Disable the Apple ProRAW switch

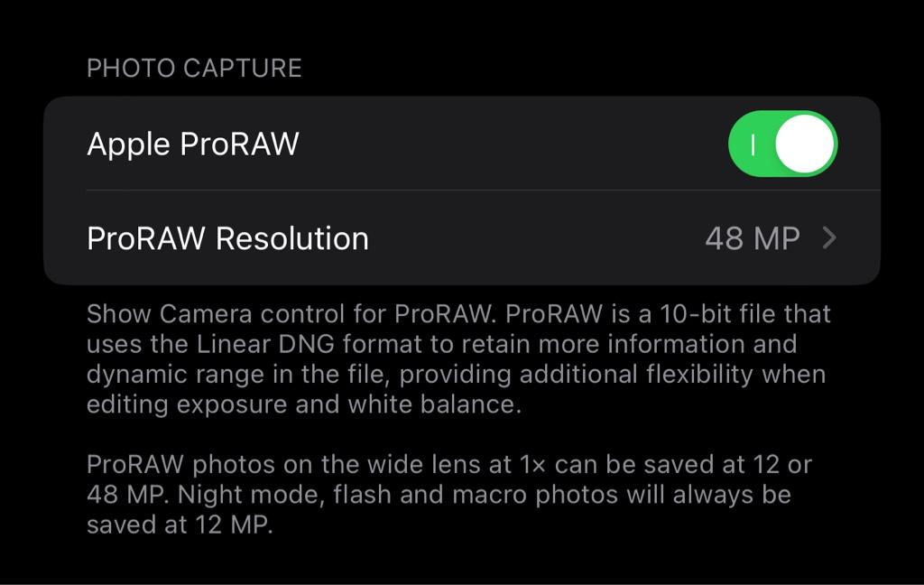(782, 144)
